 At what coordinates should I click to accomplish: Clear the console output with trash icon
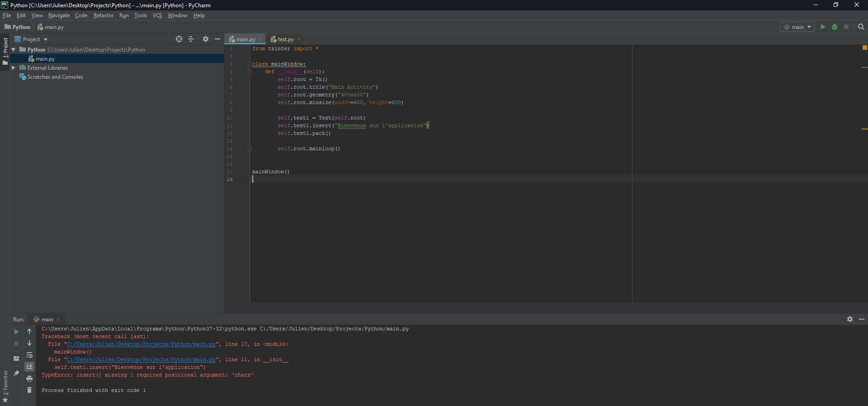(x=29, y=390)
